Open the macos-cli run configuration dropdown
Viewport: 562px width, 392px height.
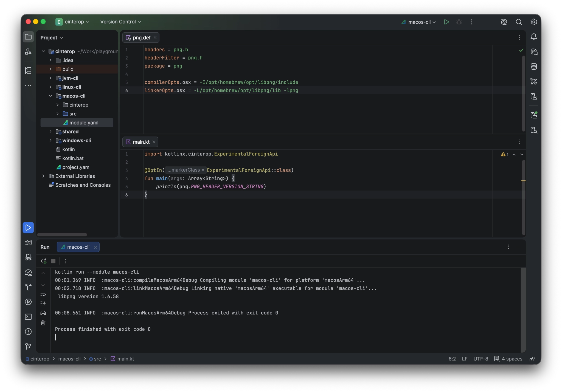[x=418, y=22]
